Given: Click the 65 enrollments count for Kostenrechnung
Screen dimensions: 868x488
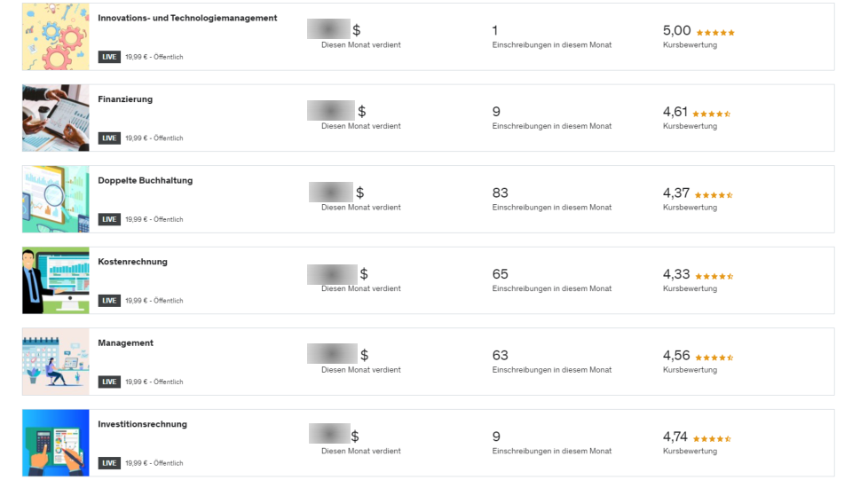Looking at the screenshot, I should point(501,274).
